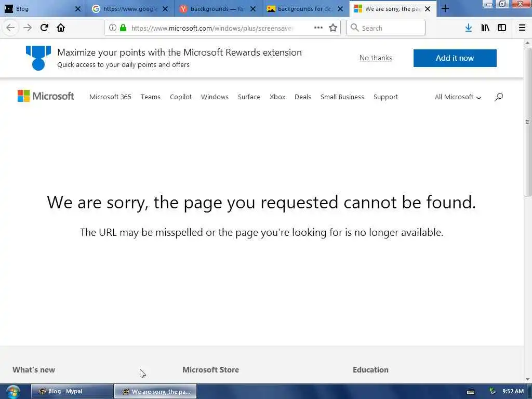Open Surface nav item

(x=249, y=97)
